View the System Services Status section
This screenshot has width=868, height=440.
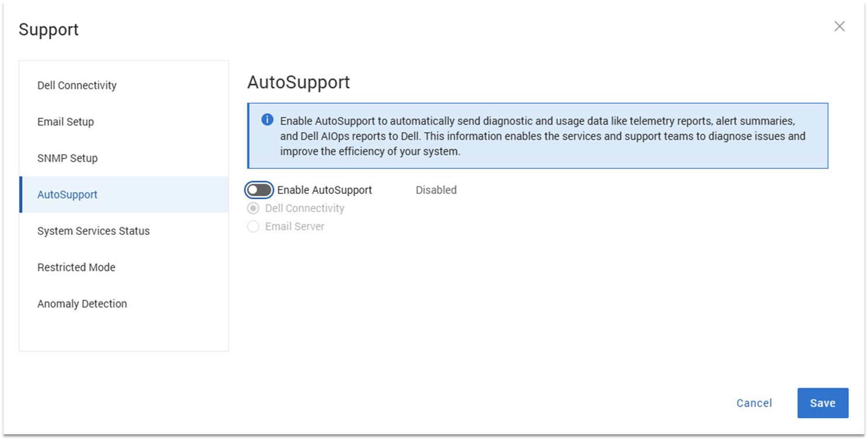93,231
